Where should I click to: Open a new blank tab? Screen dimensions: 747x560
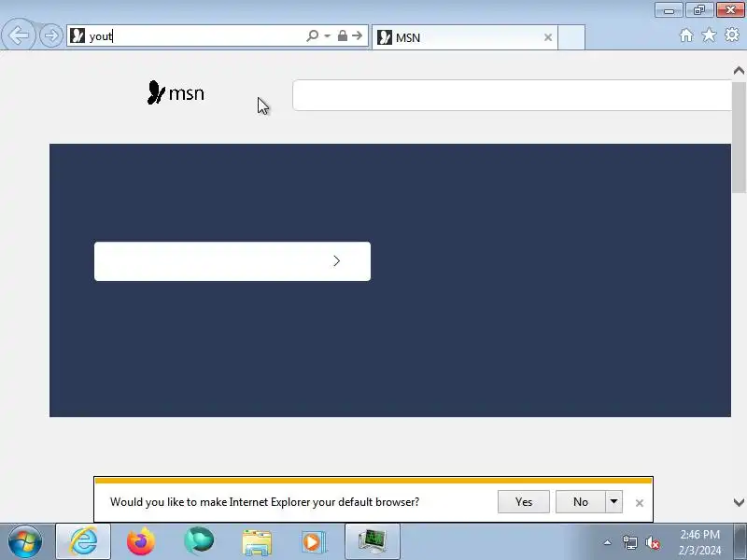[571, 37]
